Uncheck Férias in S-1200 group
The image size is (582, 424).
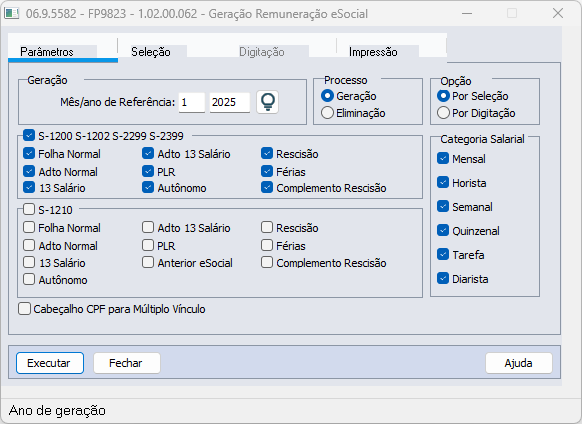point(267,171)
